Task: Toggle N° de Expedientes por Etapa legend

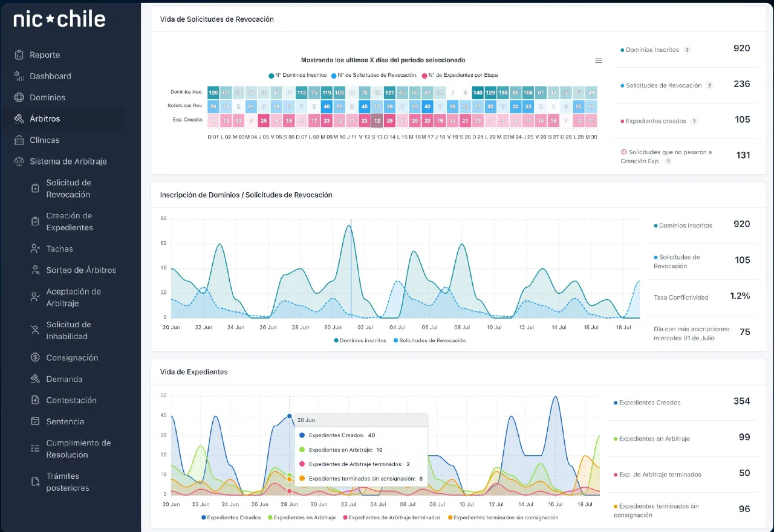Action: 460,76
